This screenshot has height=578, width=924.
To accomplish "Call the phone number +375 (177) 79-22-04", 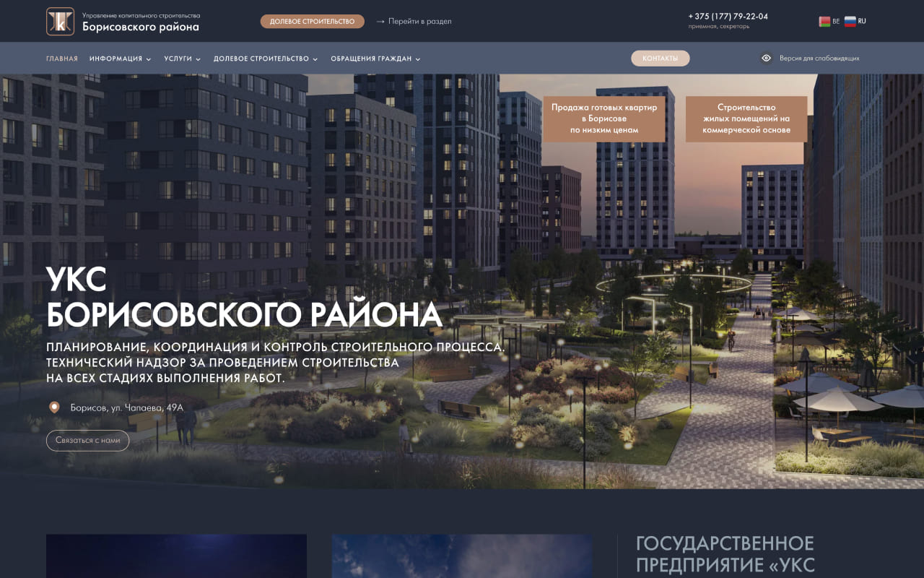I will 728,16.
